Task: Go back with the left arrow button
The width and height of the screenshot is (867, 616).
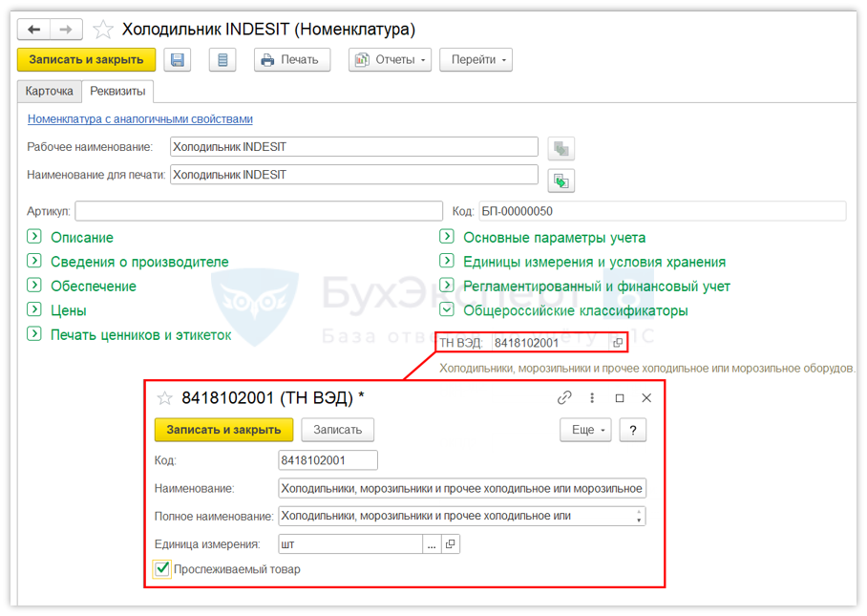Action: pyautogui.click(x=33, y=30)
